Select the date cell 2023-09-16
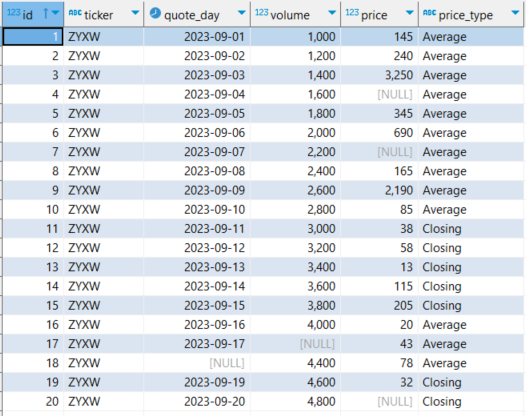 click(x=197, y=325)
